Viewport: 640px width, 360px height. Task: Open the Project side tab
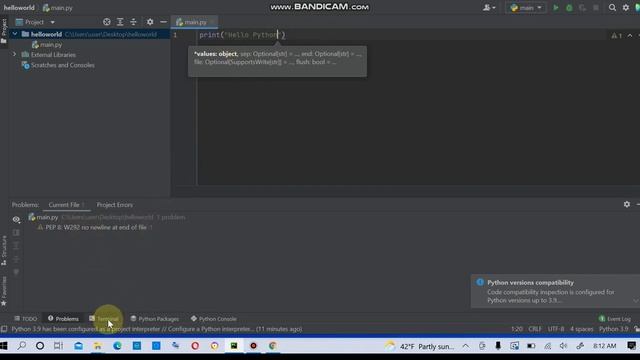4,31
